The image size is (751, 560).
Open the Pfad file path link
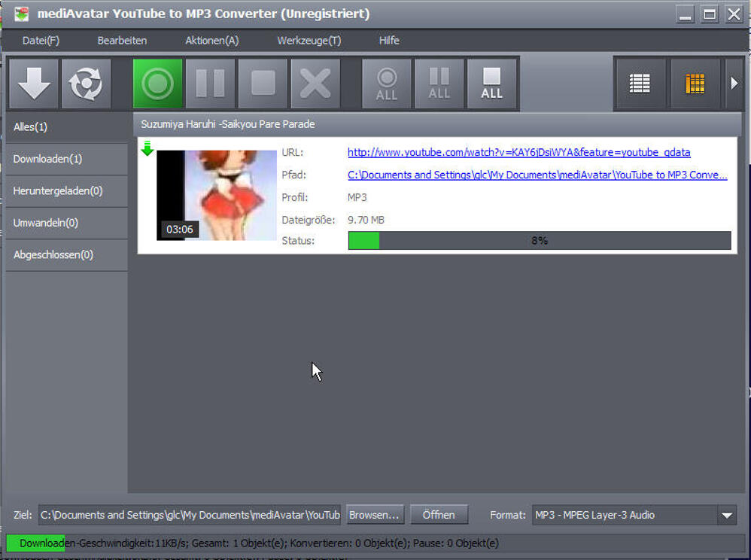tap(537, 175)
